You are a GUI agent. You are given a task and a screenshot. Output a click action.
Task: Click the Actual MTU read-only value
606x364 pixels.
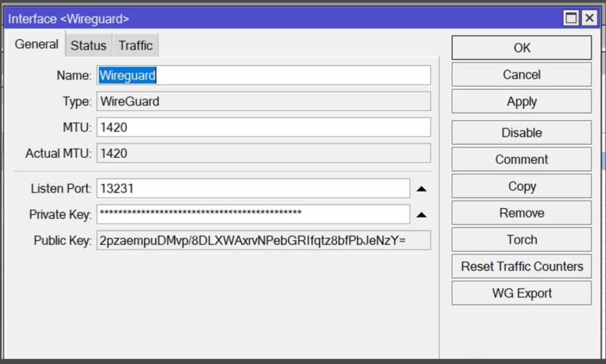click(263, 154)
